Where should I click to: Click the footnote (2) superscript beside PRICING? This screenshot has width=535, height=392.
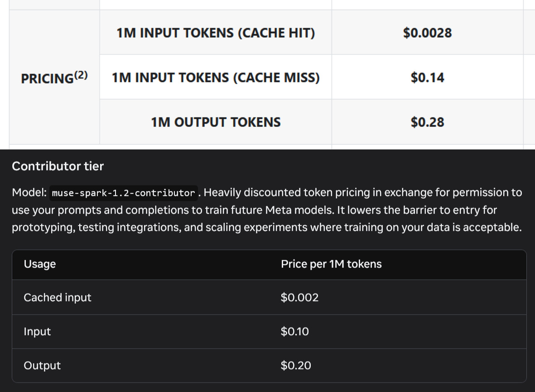point(81,75)
